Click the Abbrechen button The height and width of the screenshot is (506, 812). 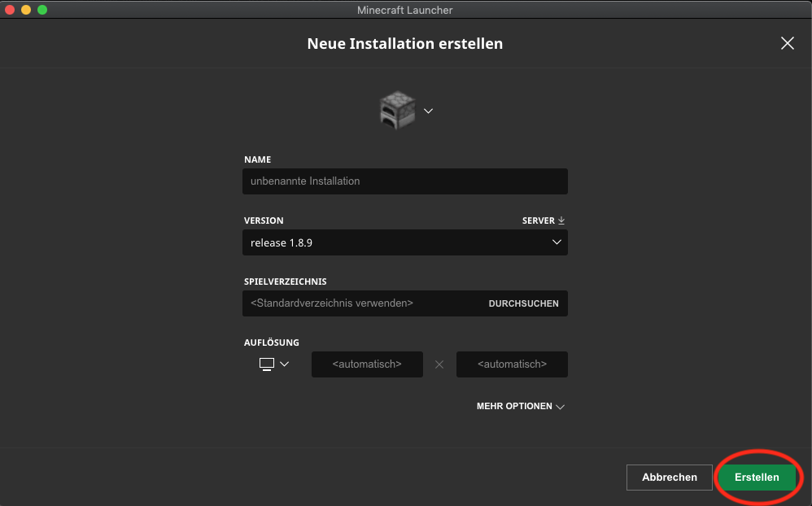670,478
